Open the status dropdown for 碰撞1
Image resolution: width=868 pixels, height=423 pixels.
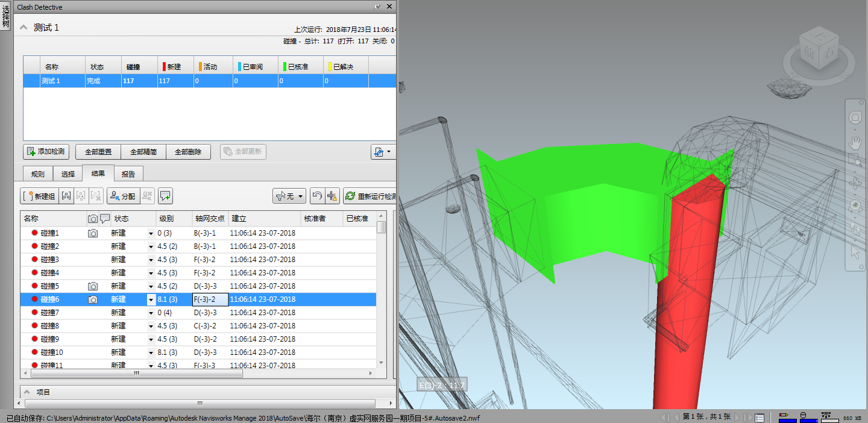tap(151, 233)
